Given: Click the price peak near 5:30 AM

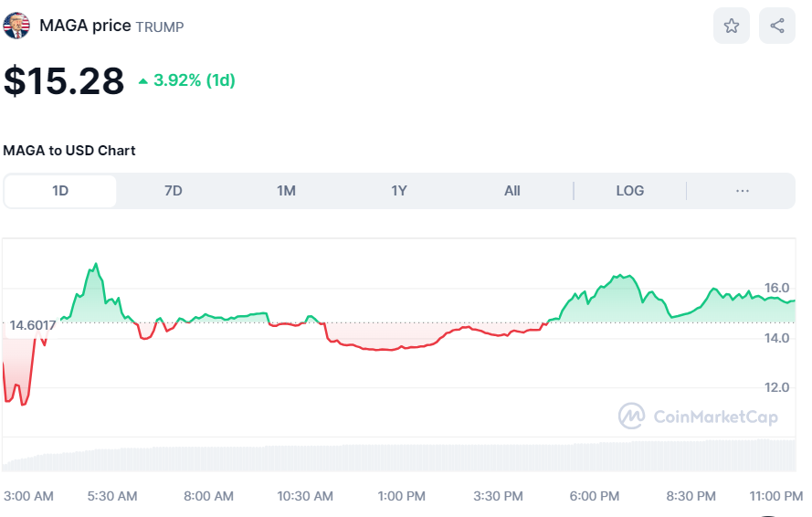Looking at the screenshot, I should click(96, 264).
